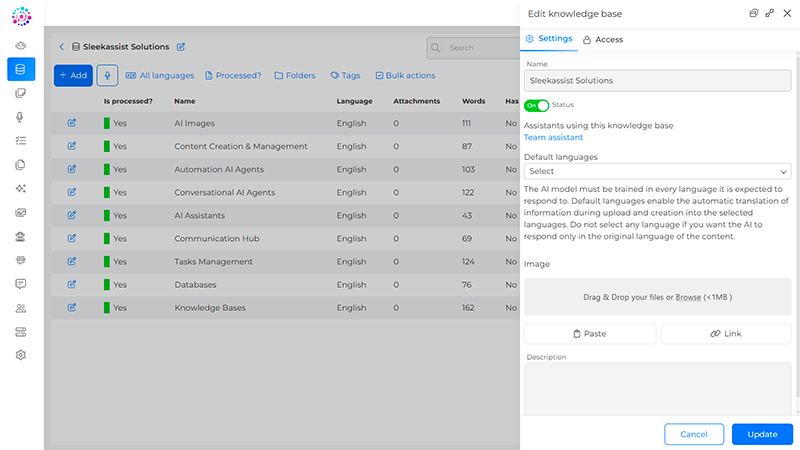Open the All languages filter dropdown
The width and height of the screenshot is (800, 450).
[x=159, y=75]
